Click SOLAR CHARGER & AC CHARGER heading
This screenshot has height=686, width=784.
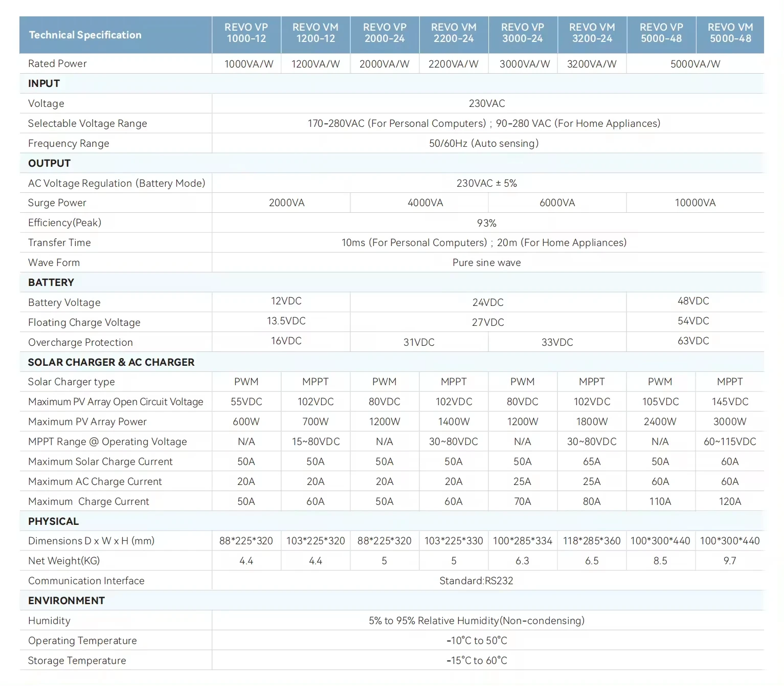click(111, 362)
